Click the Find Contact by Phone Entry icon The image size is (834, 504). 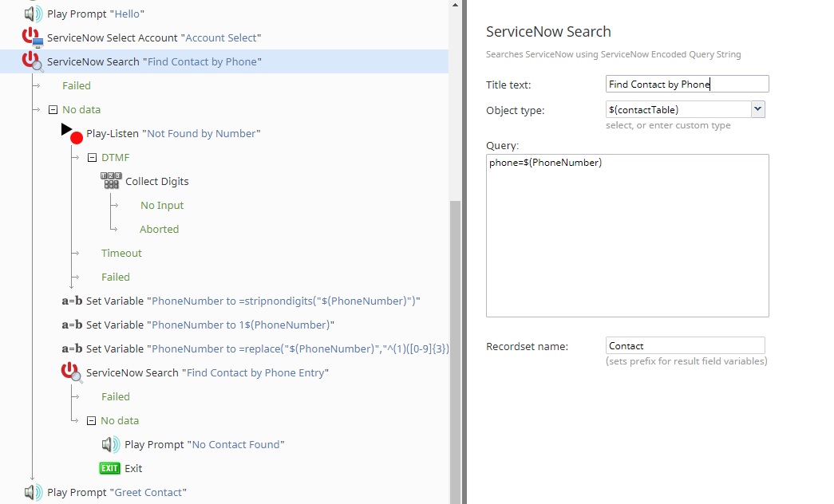(x=71, y=372)
